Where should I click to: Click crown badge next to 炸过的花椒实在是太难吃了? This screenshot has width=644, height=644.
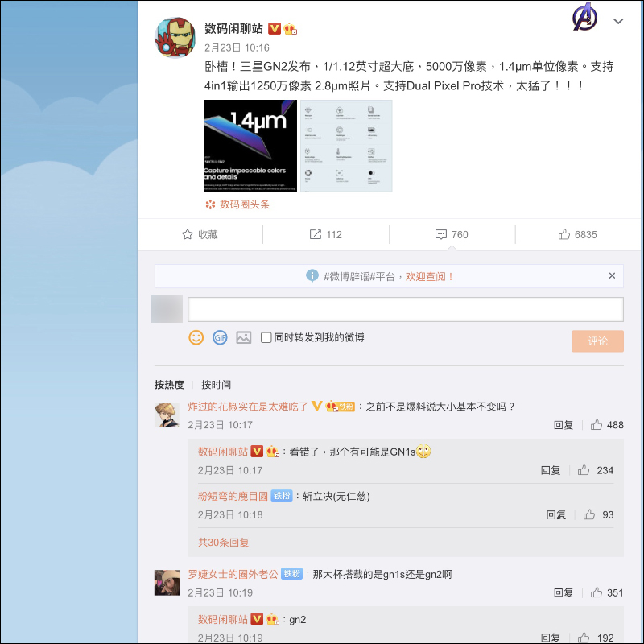[x=332, y=407]
